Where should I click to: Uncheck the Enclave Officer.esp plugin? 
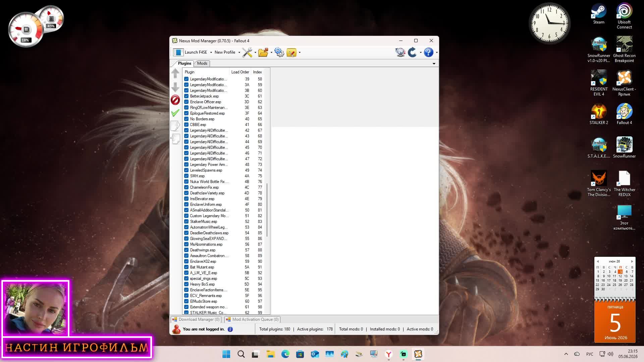point(186,102)
